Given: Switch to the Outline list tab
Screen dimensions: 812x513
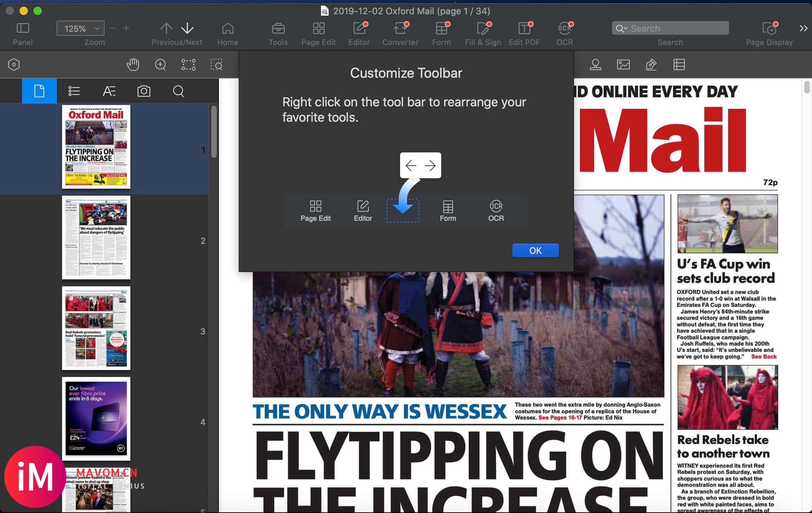Looking at the screenshot, I should coord(74,91).
